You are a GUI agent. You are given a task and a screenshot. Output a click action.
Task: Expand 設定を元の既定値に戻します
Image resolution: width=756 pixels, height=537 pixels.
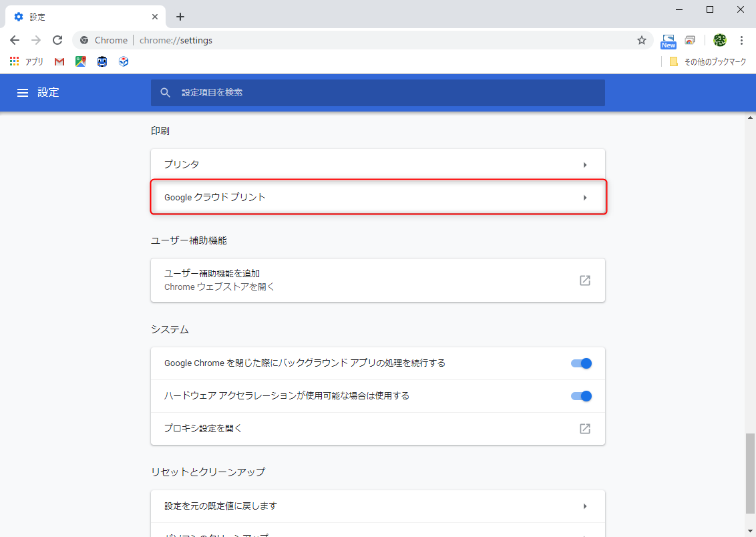click(x=378, y=506)
